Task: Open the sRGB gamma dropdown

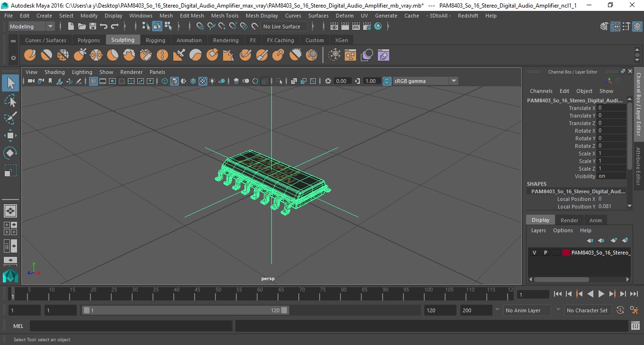Action: coord(425,81)
